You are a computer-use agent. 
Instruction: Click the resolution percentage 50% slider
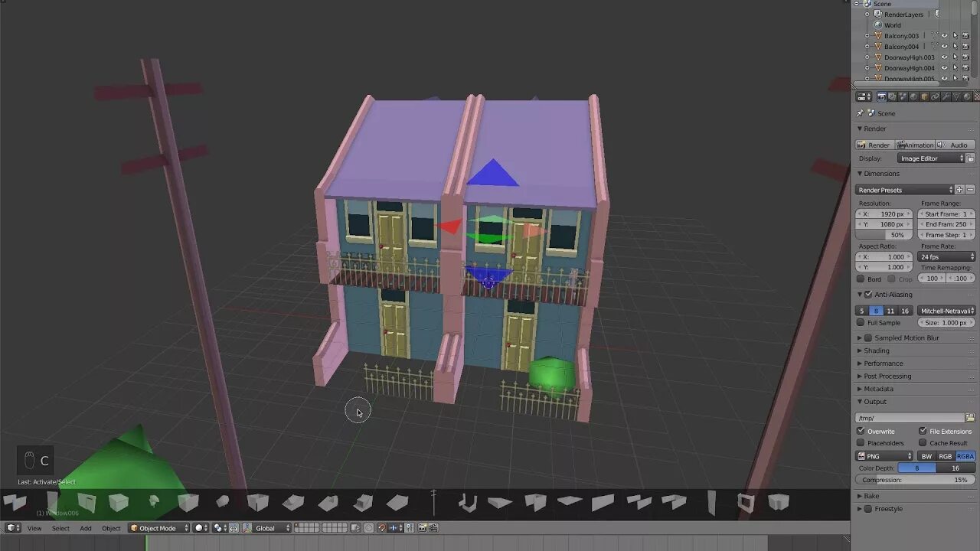(x=884, y=235)
